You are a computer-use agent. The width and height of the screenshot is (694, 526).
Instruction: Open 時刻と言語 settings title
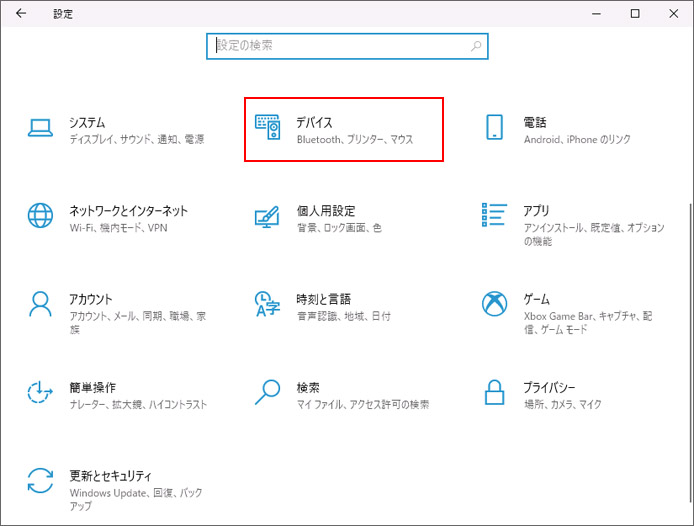324,299
